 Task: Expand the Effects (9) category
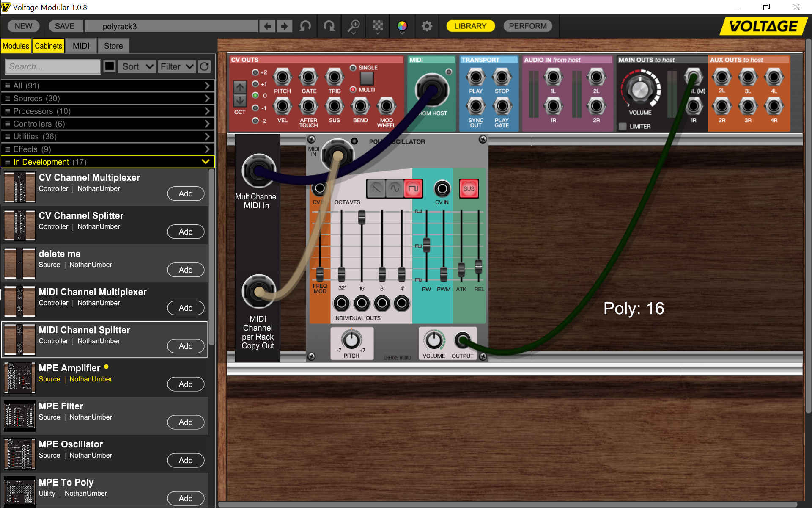coord(108,149)
